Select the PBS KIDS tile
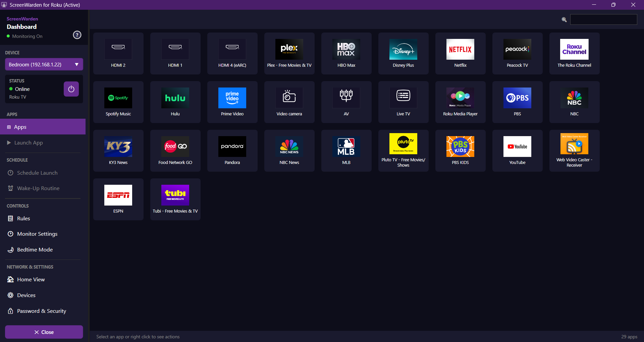Viewport: 644px width, 342px height. tap(460, 151)
